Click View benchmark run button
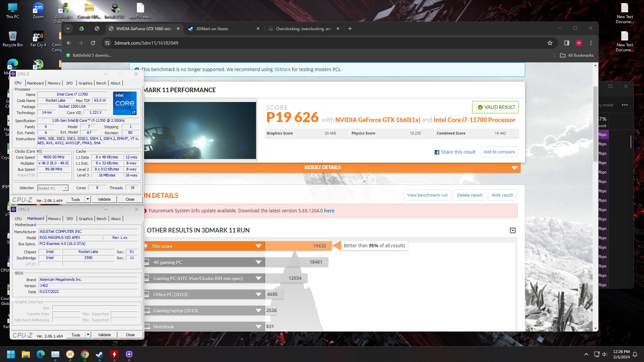Screen dimensions: 644x362 (427, 195)
